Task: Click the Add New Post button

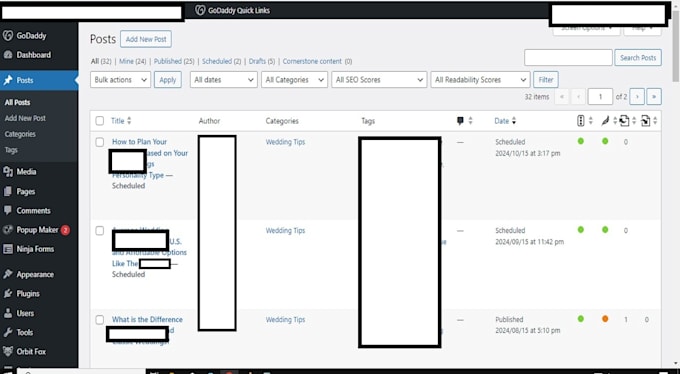Action: coord(146,39)
